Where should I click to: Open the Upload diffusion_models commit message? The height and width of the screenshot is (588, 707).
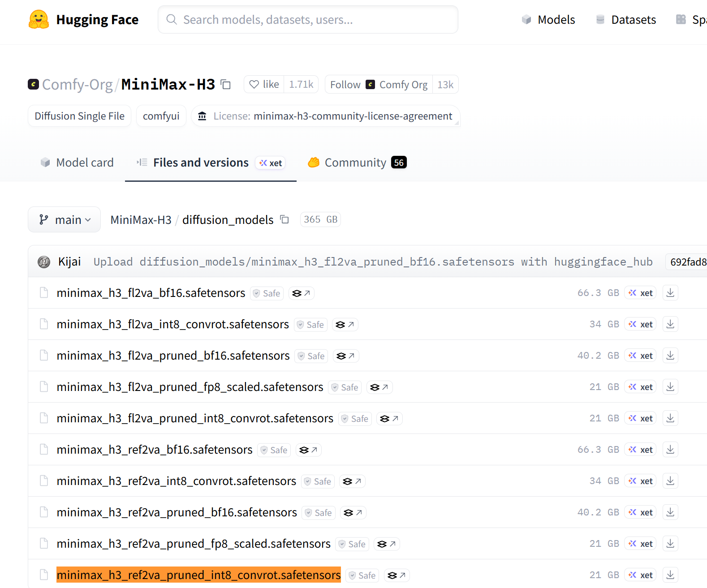point(373,262)
